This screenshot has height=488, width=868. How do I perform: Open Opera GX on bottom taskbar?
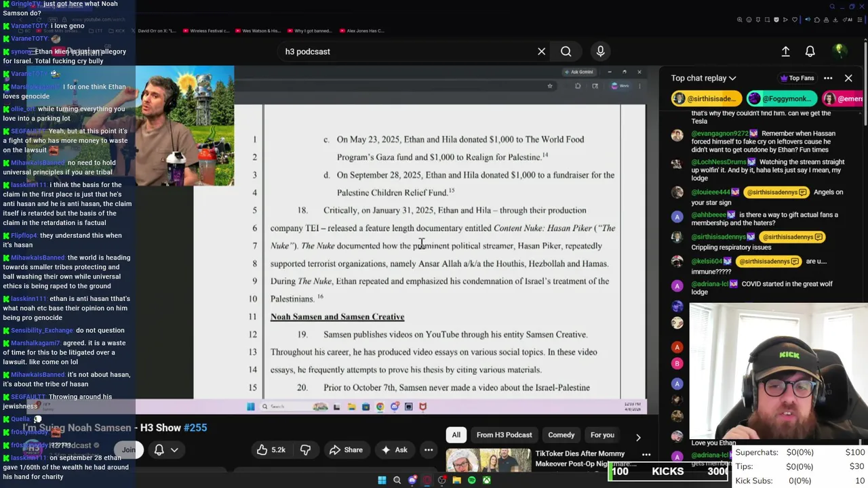427,480
